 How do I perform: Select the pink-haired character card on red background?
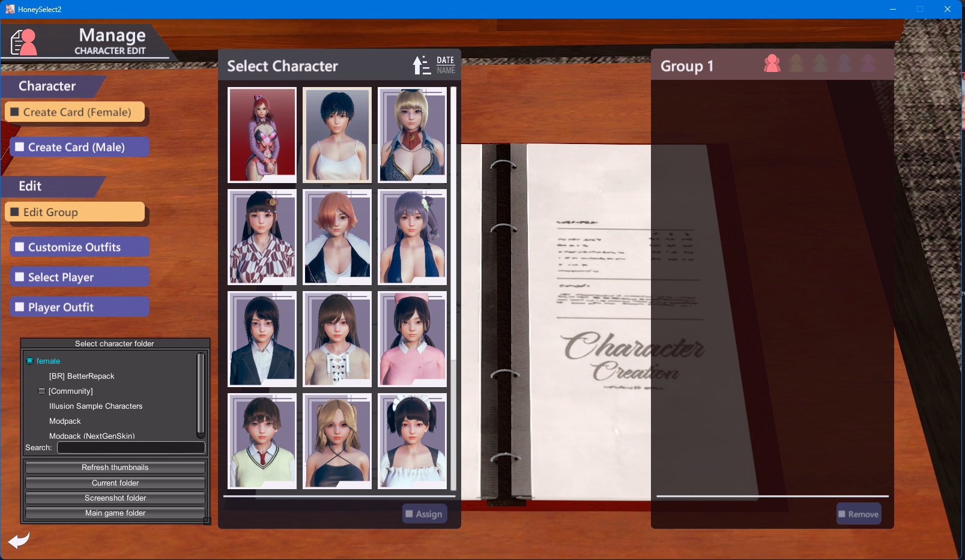[x=262, y=135]
